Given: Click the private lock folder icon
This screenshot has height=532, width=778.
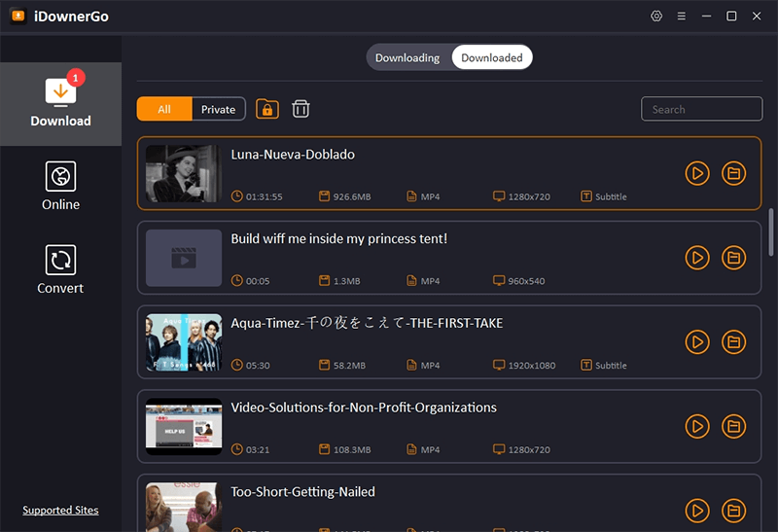Looking at the screenshot, I should pos(267,109).
